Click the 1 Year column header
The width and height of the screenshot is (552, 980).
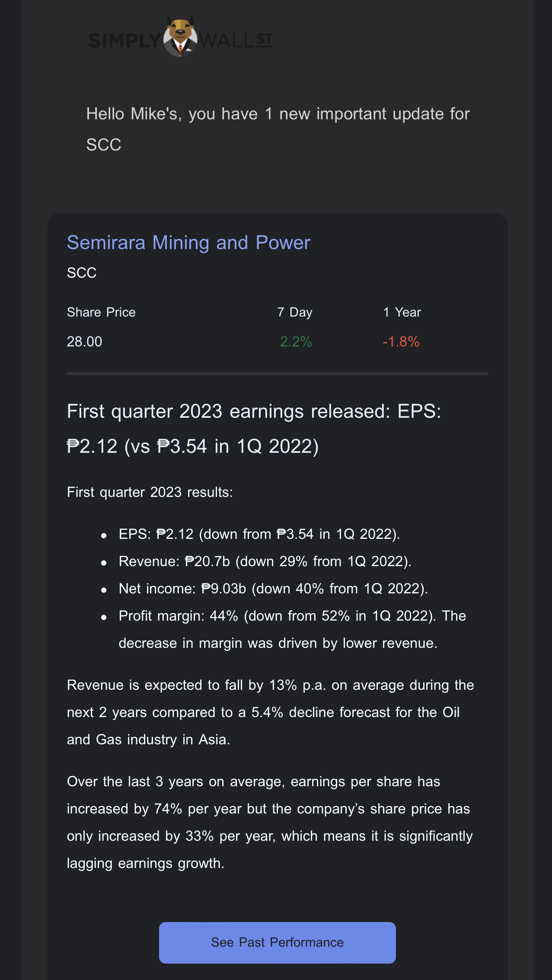point(402,311)
